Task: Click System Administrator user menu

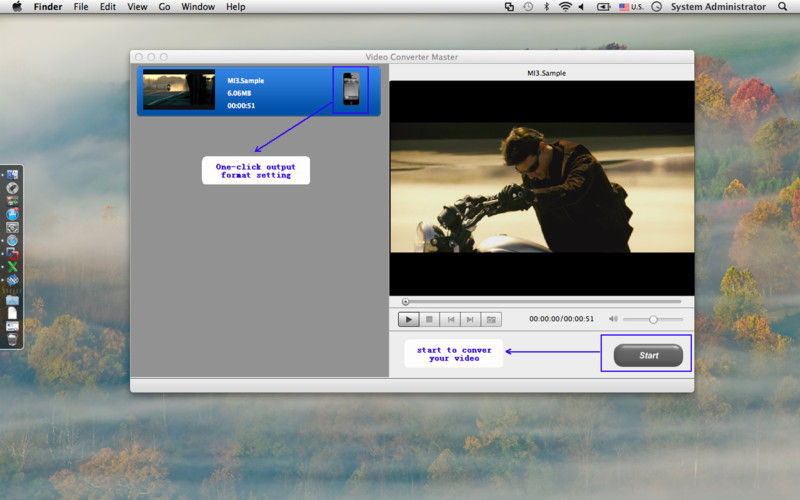Action: click(x=718, y=7)
